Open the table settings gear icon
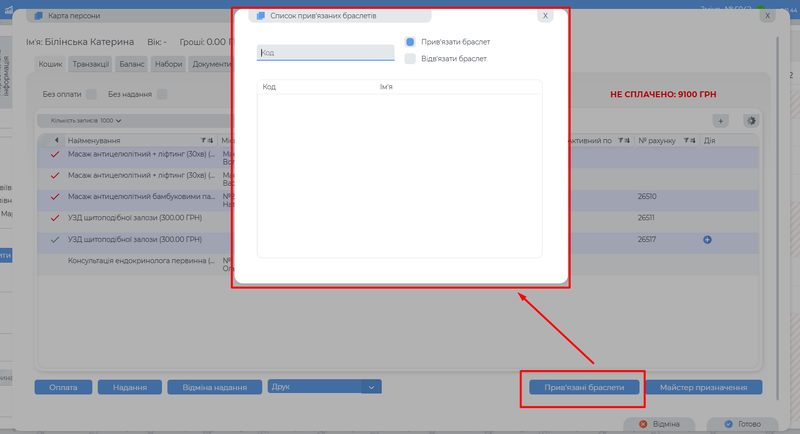This screenshot has width=800, height=434. 750,120
